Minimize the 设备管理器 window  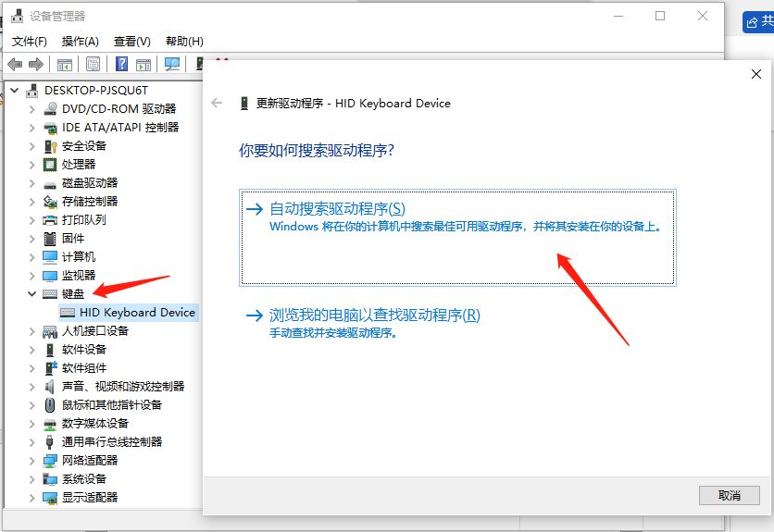[x=618, y=17]
